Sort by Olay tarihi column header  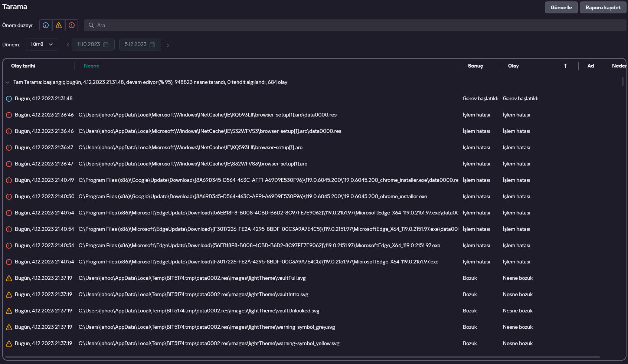(23, 66)
